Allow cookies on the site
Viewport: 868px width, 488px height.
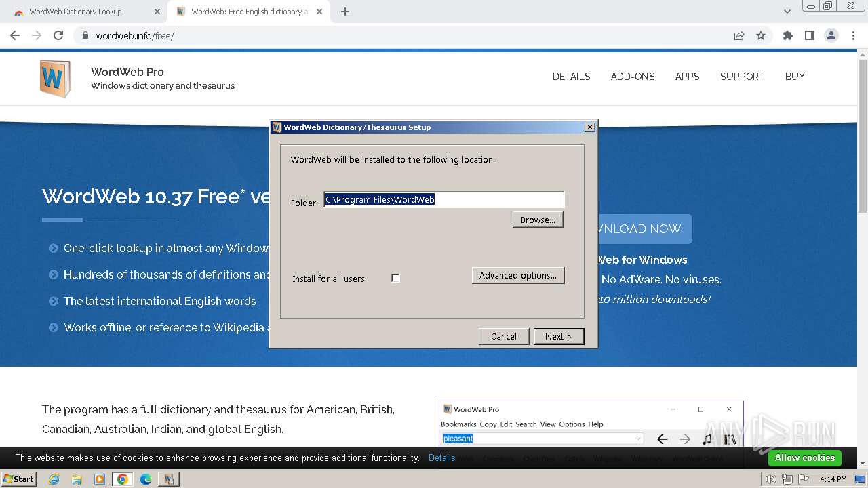(804, 457)
